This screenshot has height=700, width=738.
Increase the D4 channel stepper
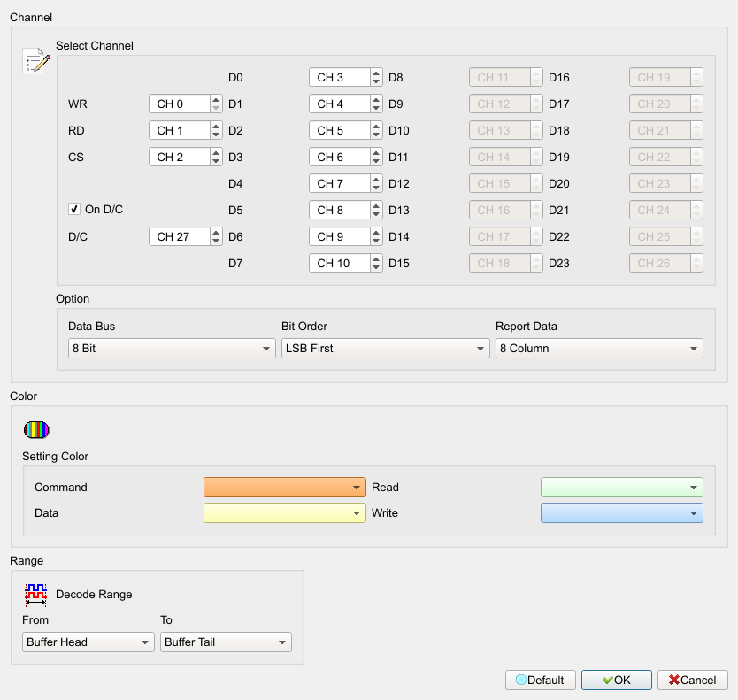(376, 180)
